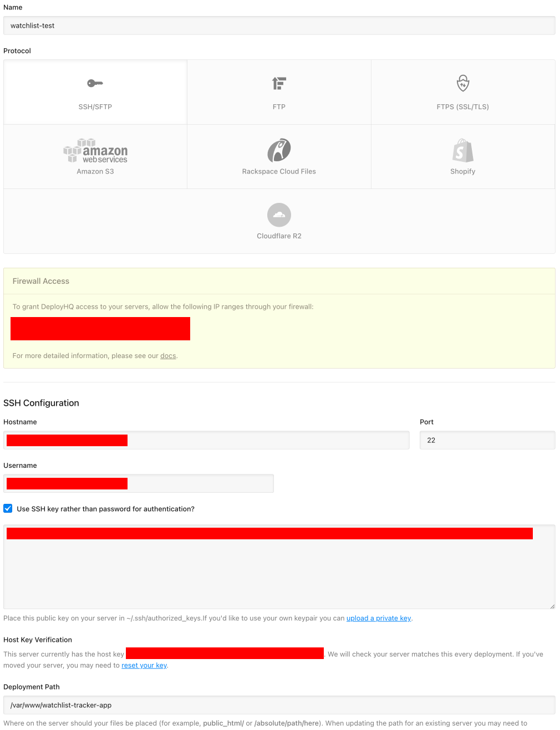
Task: Open the docs link in Firewall Access
Action: coord(168,355)
